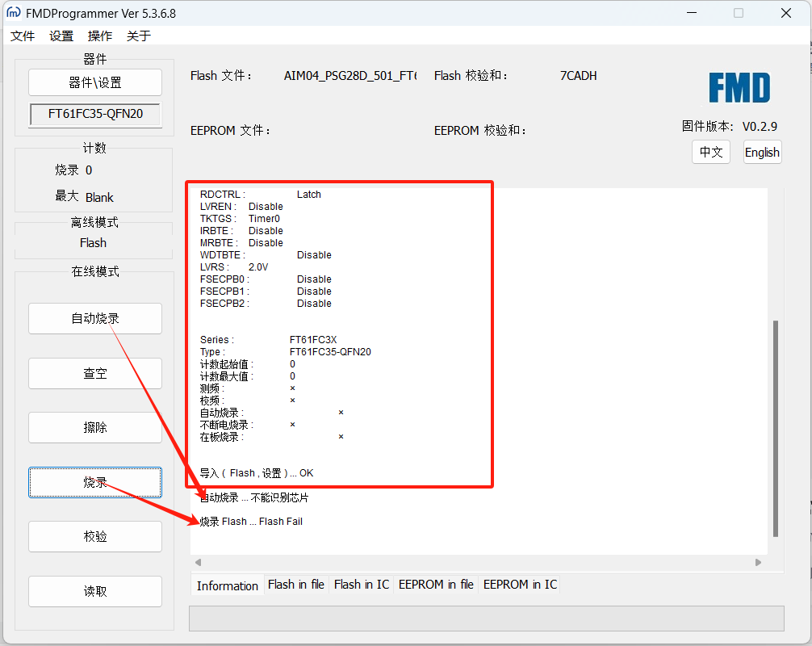
Task: Click the 擦除 erase button
Action: pos(95,427)
